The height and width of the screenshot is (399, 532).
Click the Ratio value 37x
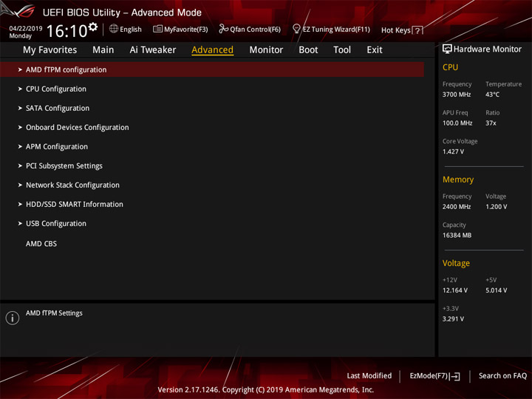(491, 123)
